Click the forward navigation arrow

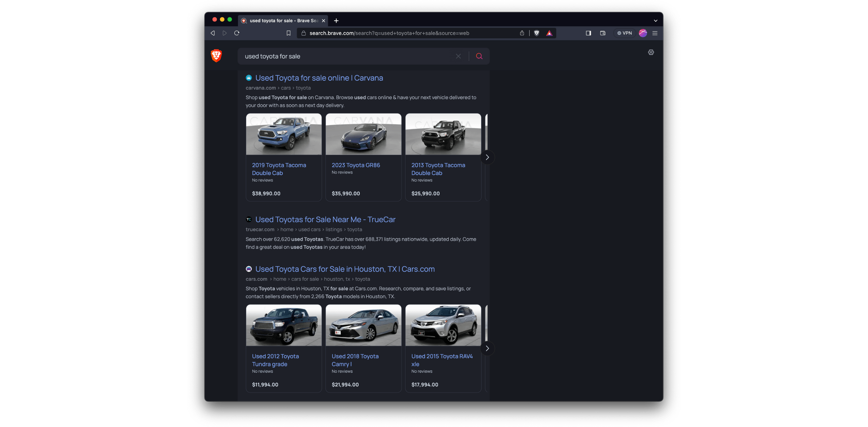pos(224,33)
